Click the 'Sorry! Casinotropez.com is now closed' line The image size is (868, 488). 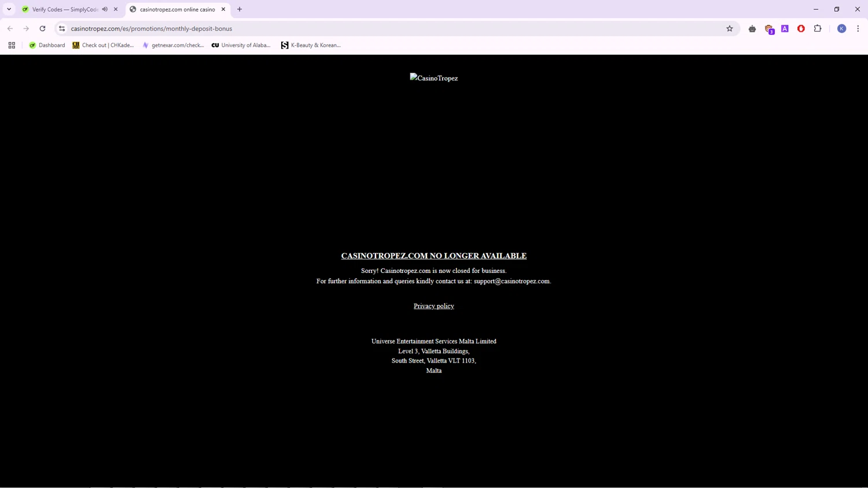tap(434, 271)
